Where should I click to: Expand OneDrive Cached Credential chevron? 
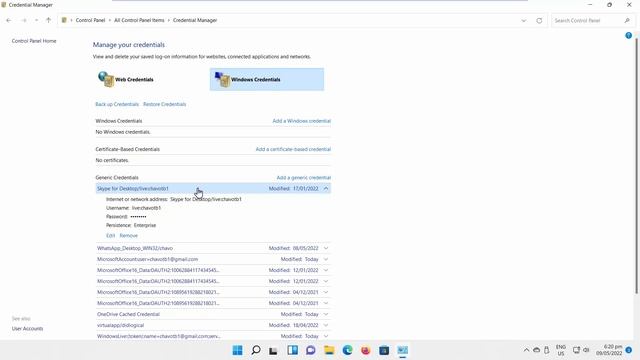click(326, 314)
